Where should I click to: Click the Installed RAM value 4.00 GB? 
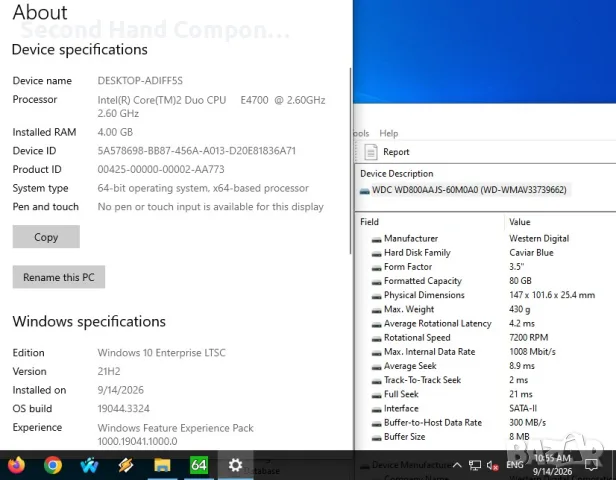(115, 132)
